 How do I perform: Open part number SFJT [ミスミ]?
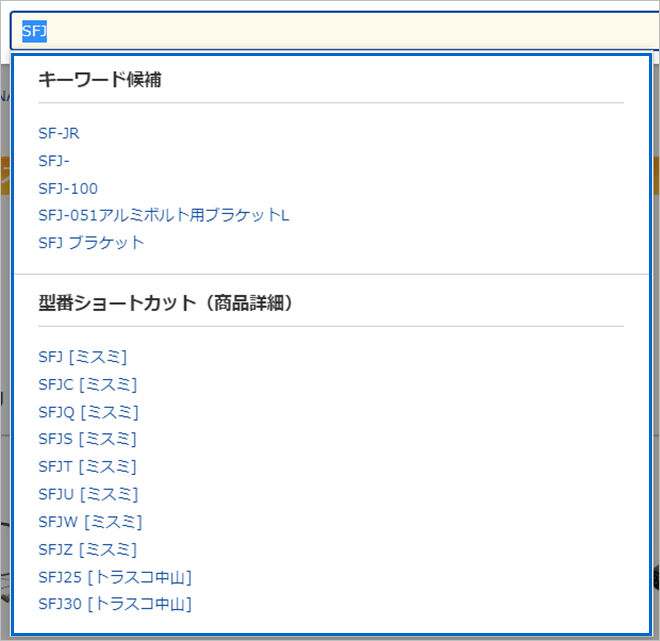tap(88, 467)
